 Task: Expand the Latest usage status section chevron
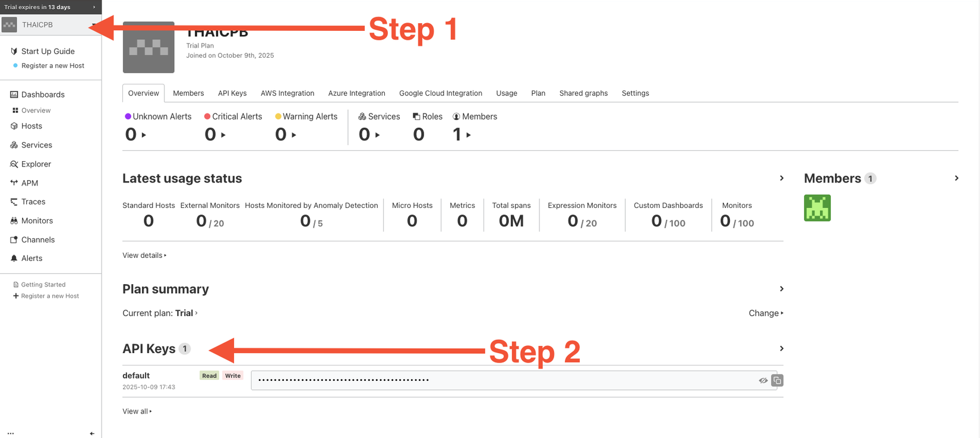(x=782, y=178)
